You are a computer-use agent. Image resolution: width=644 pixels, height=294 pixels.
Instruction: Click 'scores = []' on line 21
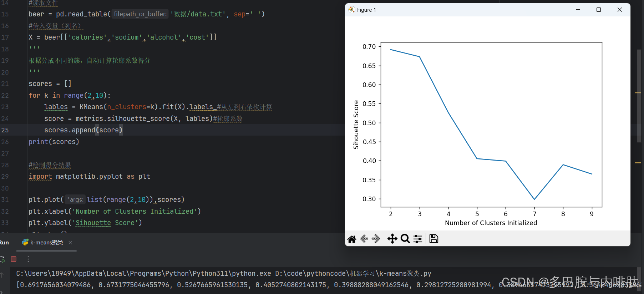pyautogui.click(x=50, y=83)
